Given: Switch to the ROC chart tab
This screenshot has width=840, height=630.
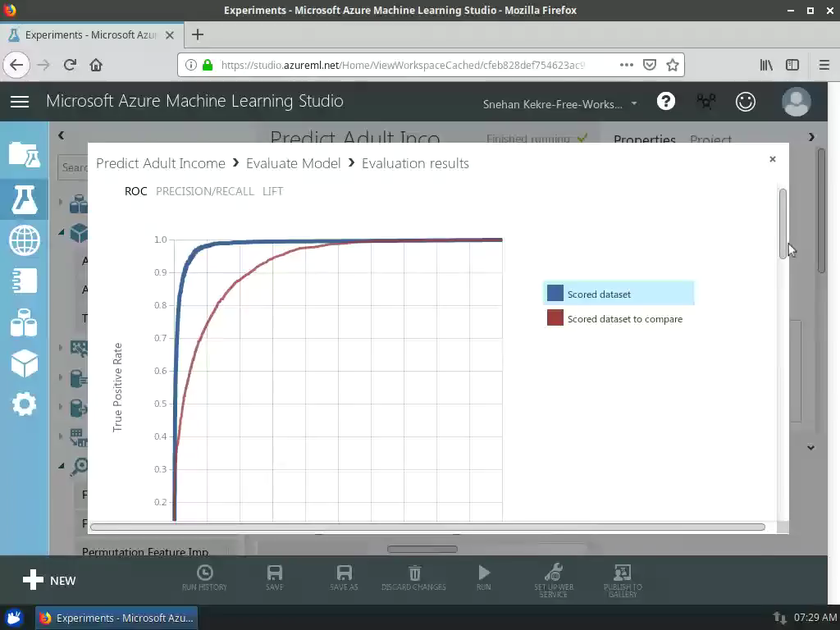Looking at the screenshot, I should 135,191.
